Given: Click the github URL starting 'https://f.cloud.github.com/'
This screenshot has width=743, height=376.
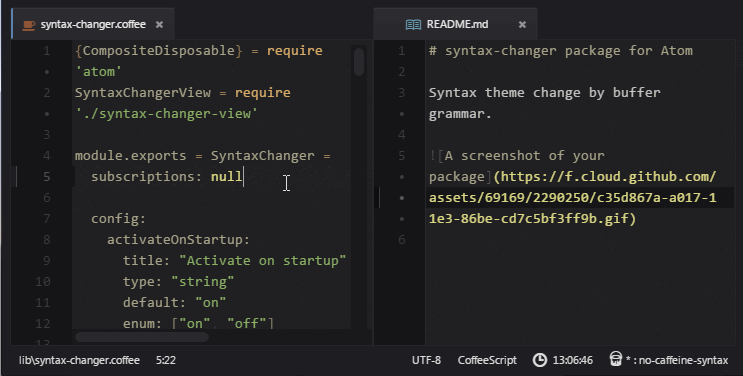Looking at the screenshot, I should 608,177.
